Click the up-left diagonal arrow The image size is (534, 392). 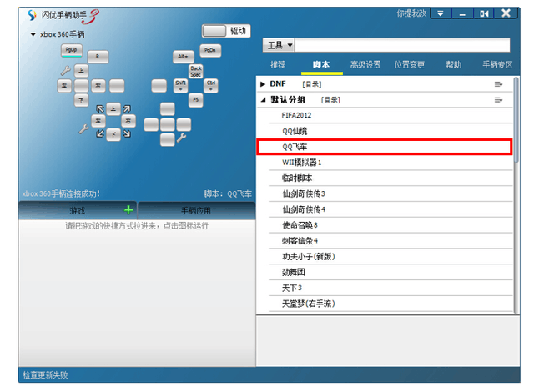100,109
